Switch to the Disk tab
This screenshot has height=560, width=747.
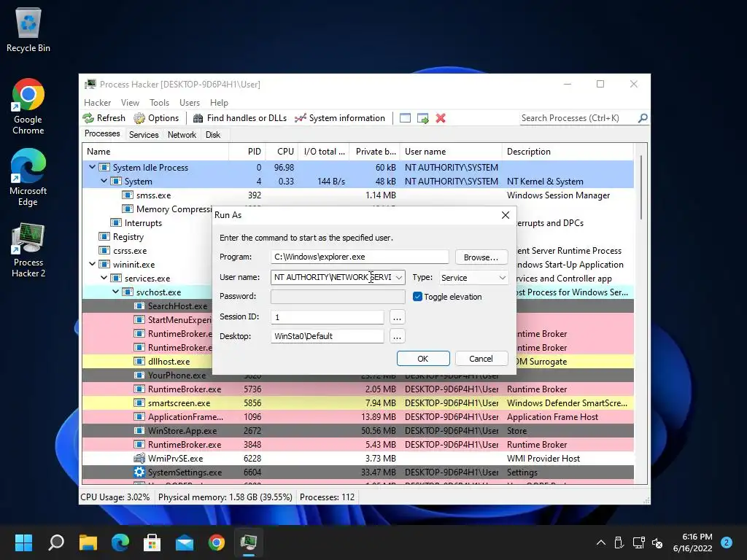point(212,135)
